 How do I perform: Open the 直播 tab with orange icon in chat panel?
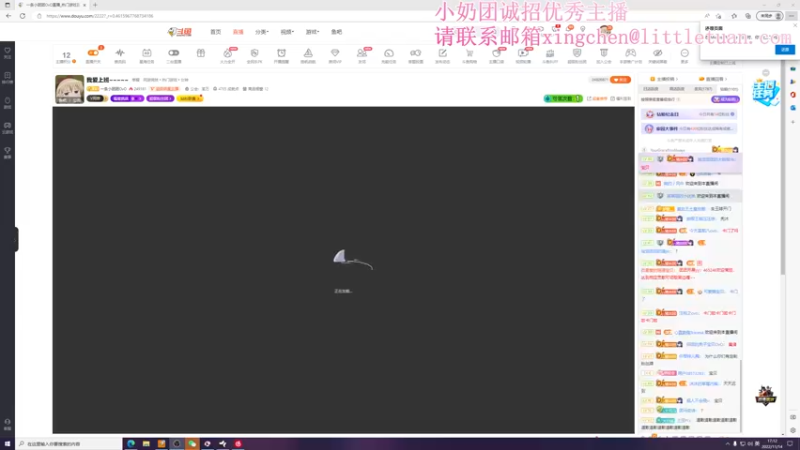pos(712,79)
